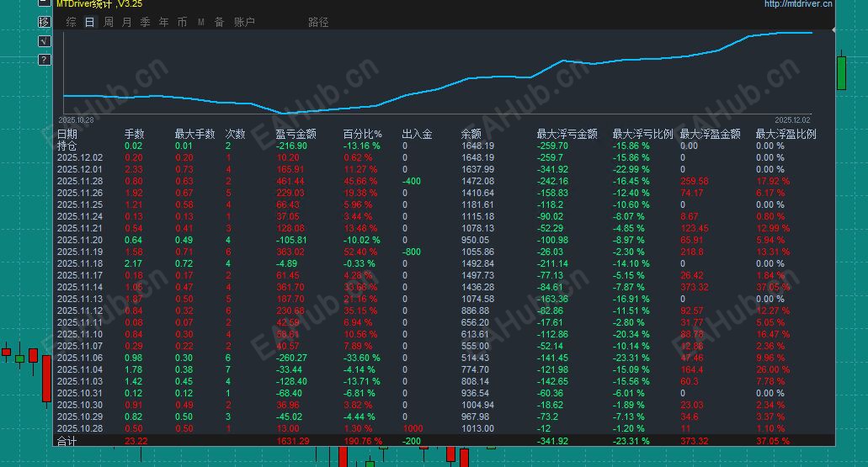
Task: Click the -800 withdrawal value
Action: pyautogui.click(x=412, y=252)
